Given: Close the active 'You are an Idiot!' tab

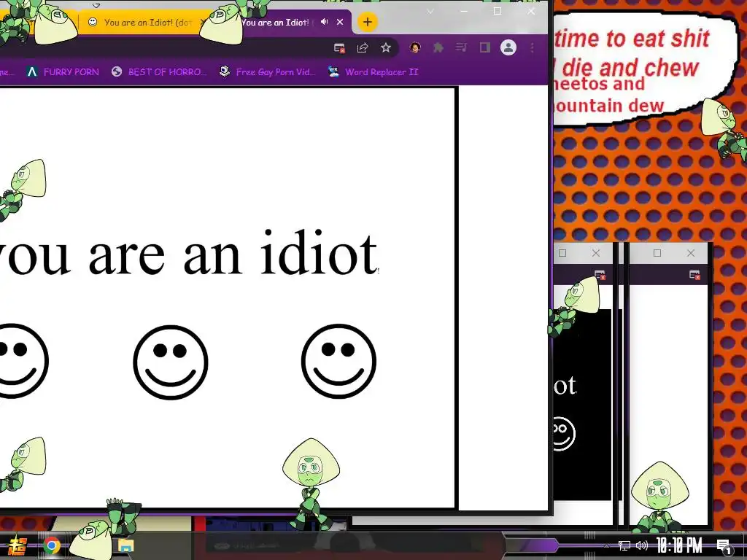Looking at the screenshot, I should (x=340, y=22).
